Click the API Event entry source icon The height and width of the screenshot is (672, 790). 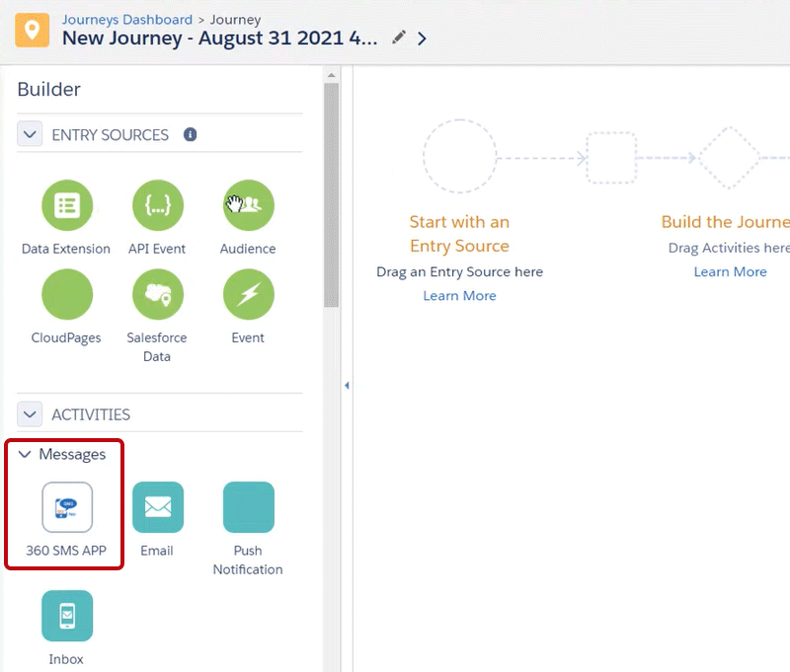(157, 206)
